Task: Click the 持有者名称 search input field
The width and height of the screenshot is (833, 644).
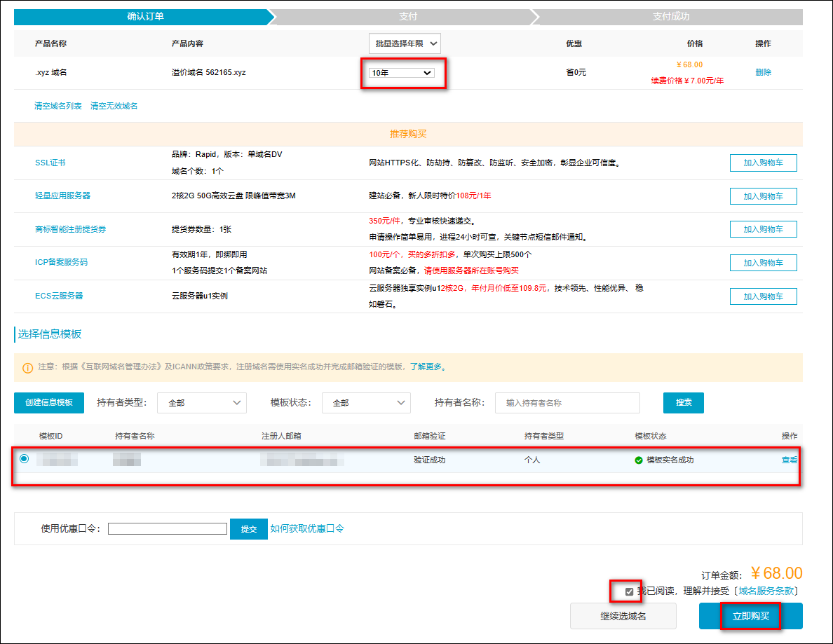Action: [x=567, y=403]
